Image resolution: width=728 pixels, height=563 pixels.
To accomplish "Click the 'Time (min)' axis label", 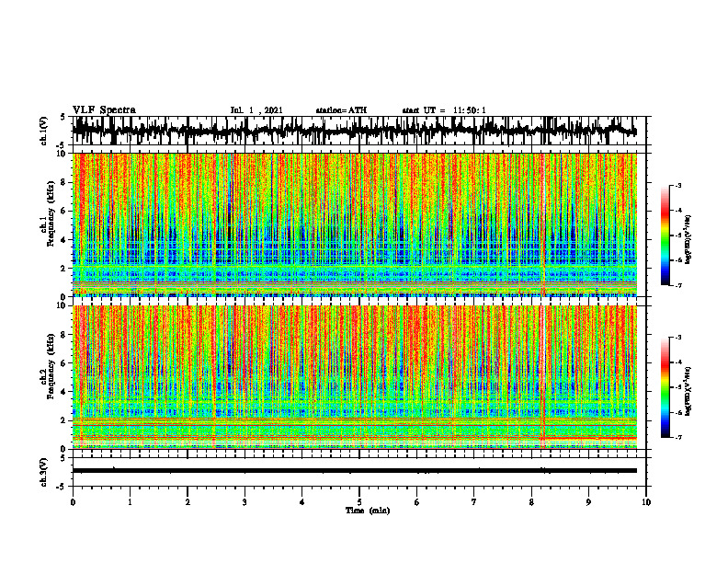I will (368, 511).
